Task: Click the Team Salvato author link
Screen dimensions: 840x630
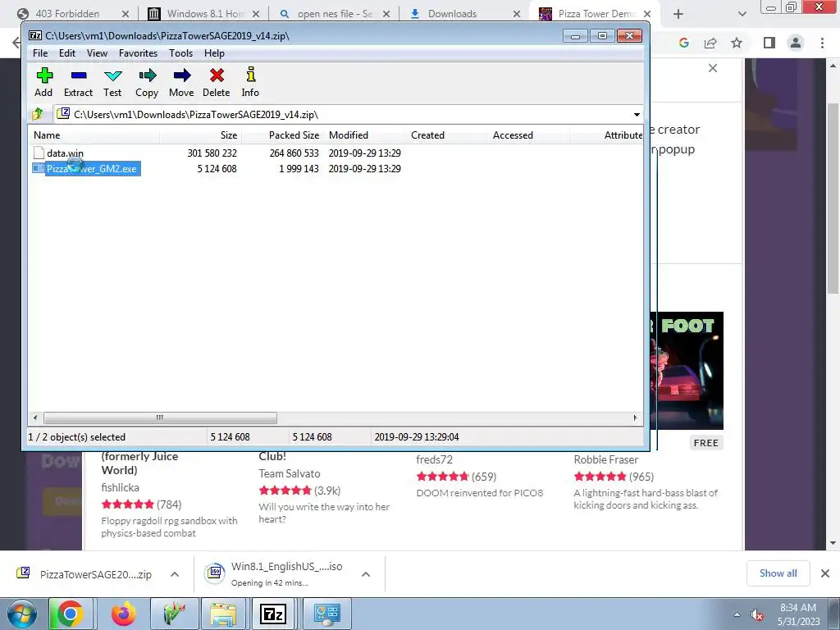Action: click(290, 473)
